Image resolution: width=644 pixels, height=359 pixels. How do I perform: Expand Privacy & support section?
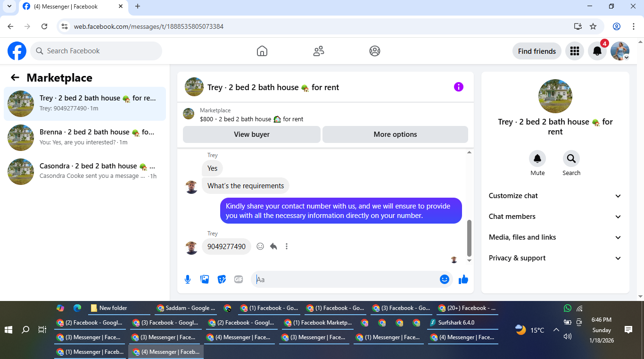coord(555,258)
